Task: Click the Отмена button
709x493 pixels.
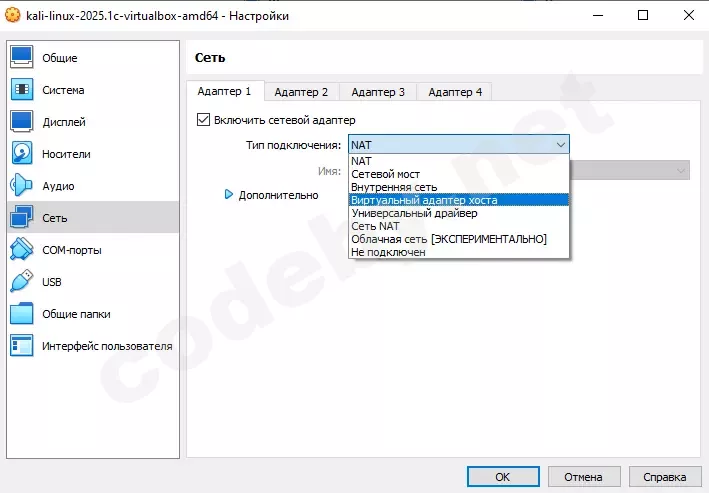Action: [582, 477]
